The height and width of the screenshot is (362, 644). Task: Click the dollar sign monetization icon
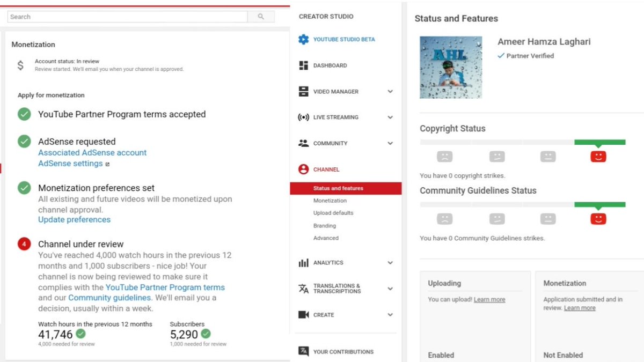click(20, 65)
